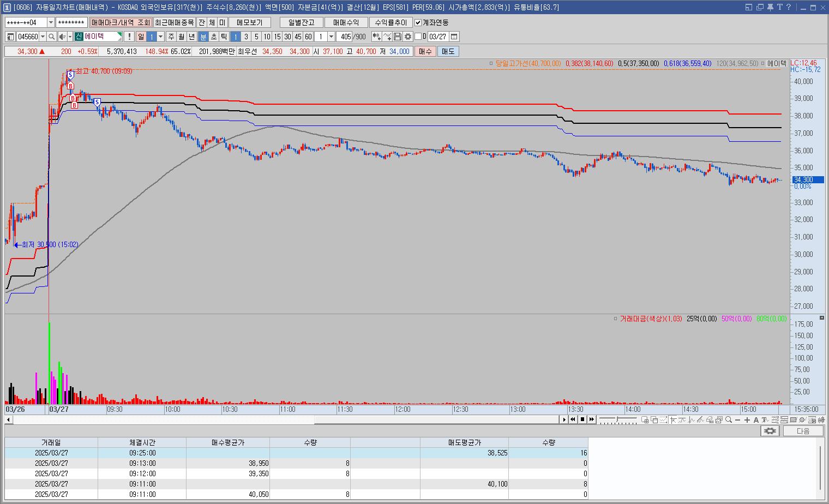The height and width of the screenshot is (504, 829).
Task: Click the detach window icon in title bar
Action: pos(760,7)
